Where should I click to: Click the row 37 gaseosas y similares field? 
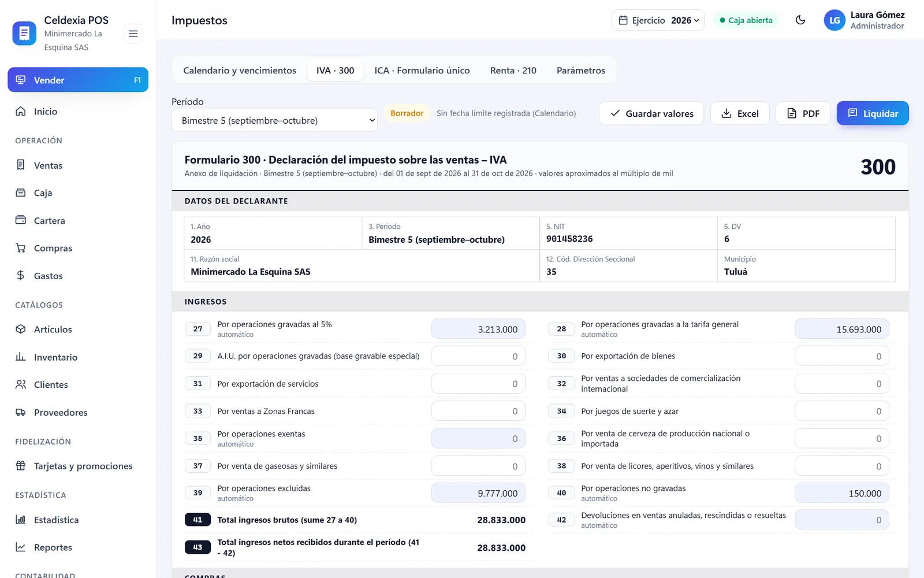point(478,466)
